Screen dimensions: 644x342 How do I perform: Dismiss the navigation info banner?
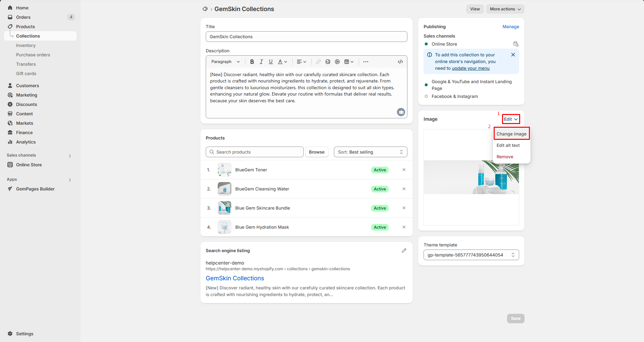tap(513, 55)
